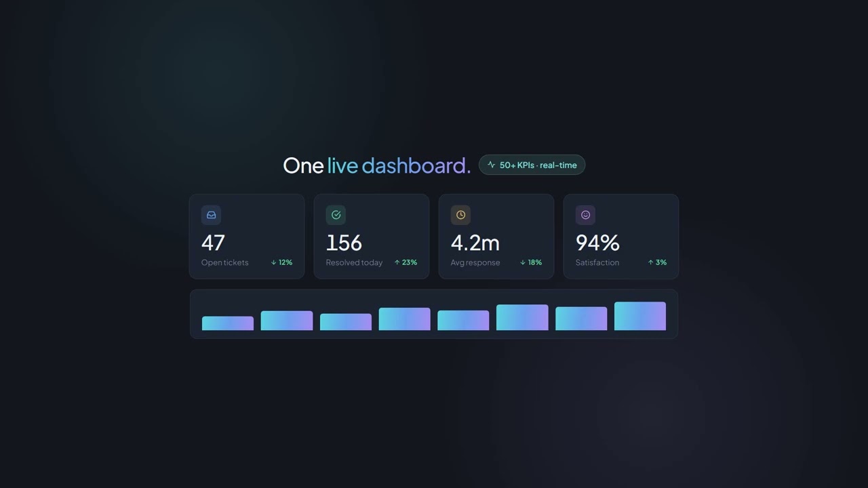Select the '47' open tickets value

click(213, 243)
